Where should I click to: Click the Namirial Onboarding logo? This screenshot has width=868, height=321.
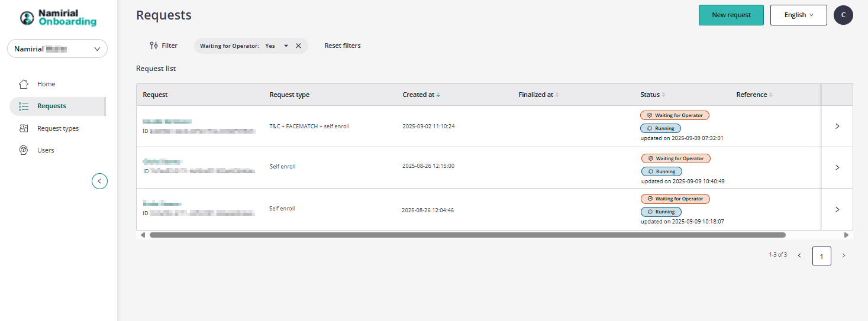click(58, 17)
